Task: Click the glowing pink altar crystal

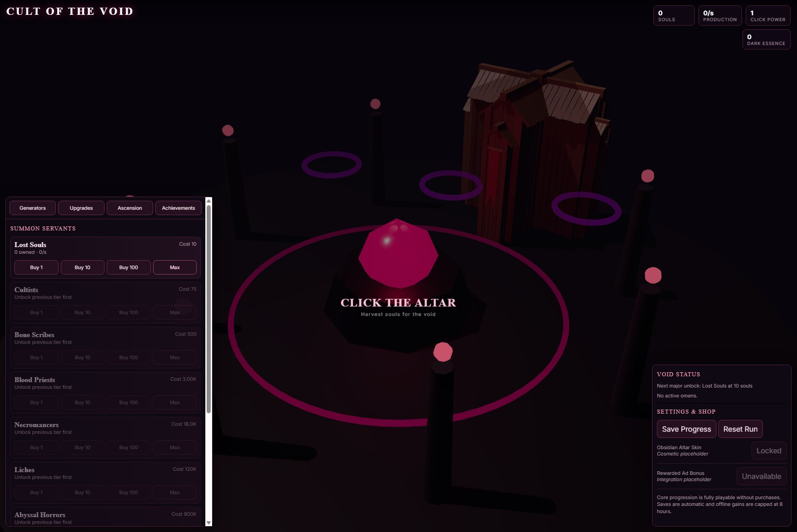Action: click(x=398, y=254)
